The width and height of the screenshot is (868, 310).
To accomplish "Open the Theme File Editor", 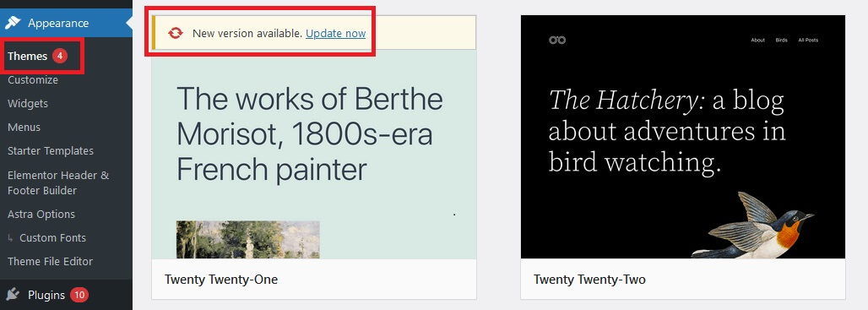I will tap(50, 261).
